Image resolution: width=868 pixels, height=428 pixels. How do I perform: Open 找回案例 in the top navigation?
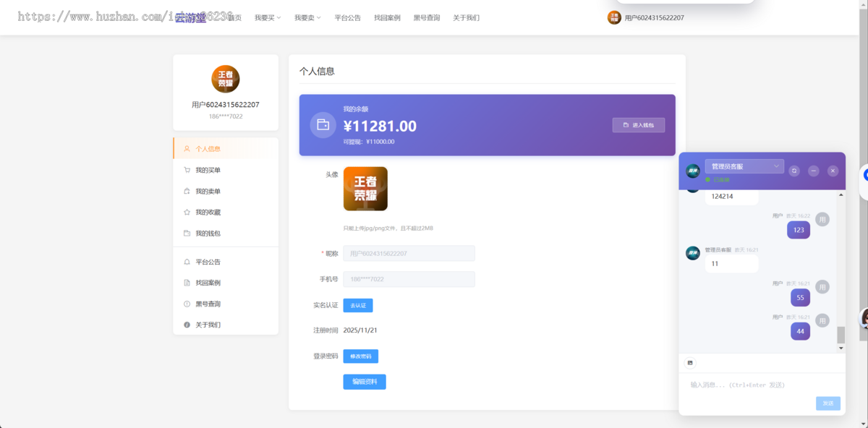[387, 17]
